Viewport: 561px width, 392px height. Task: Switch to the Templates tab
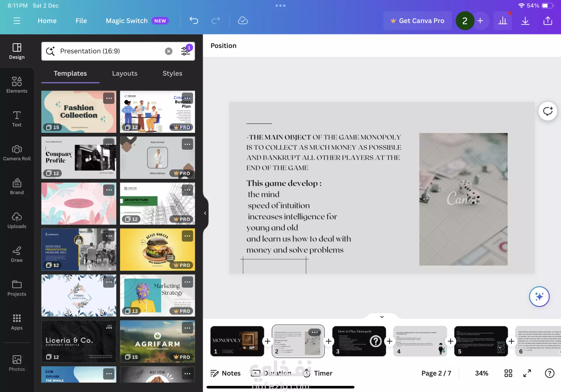tap(70, 73)
